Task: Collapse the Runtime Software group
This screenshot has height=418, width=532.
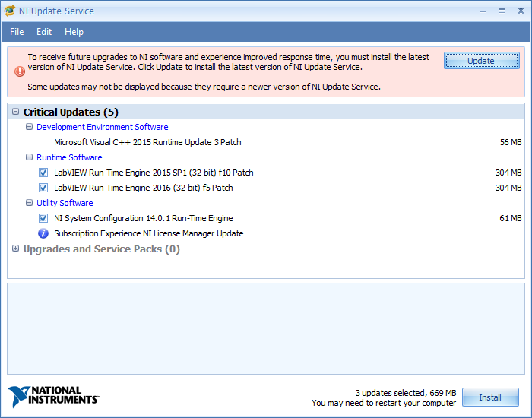Action: point(29,157)
